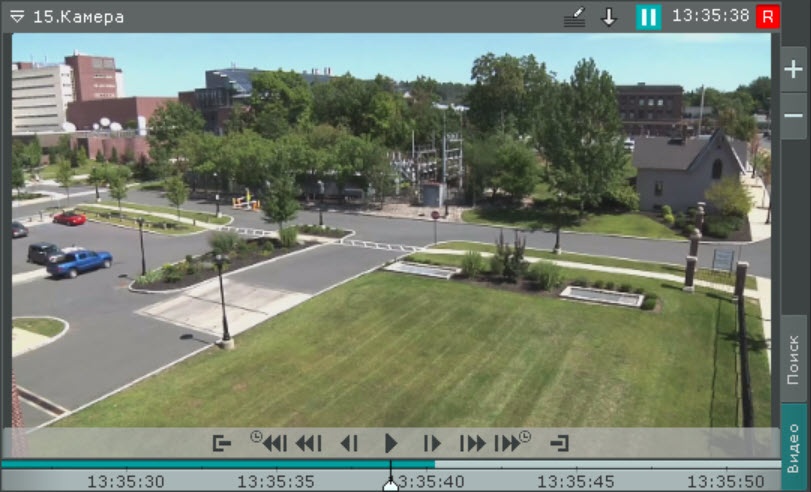
Task: Set export range start bracket marker
Action: click(x=222, y=443)
